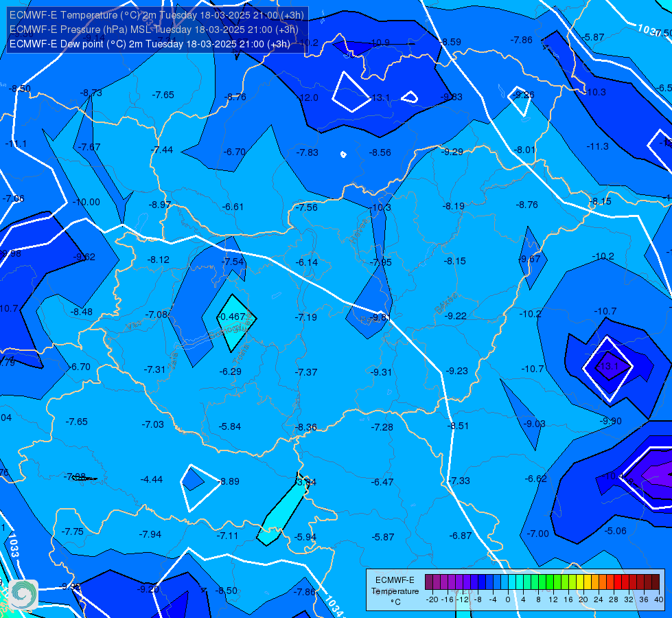Click the dark red legend swatch above 40
672x618 pixels.
click(656, 582)
